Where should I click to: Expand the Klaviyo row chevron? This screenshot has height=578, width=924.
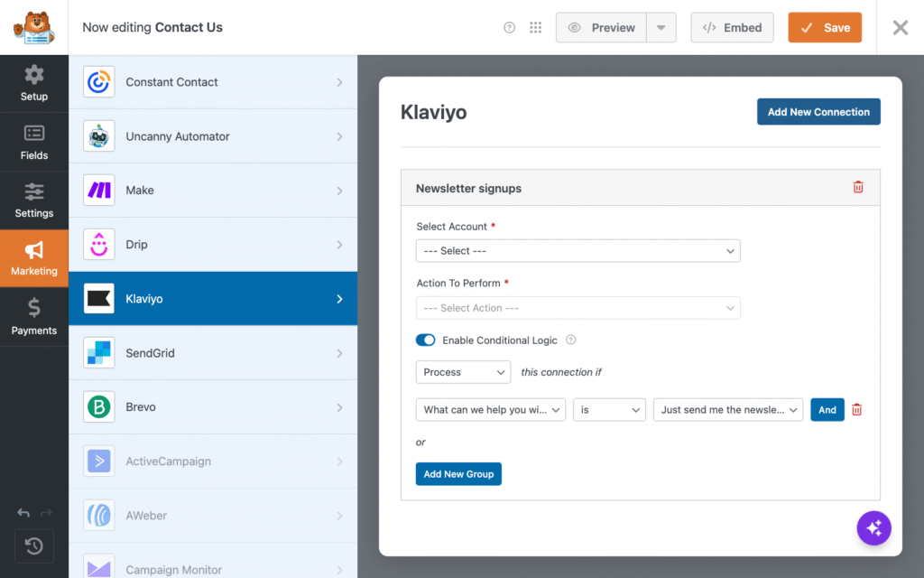[x=339, y=299]
